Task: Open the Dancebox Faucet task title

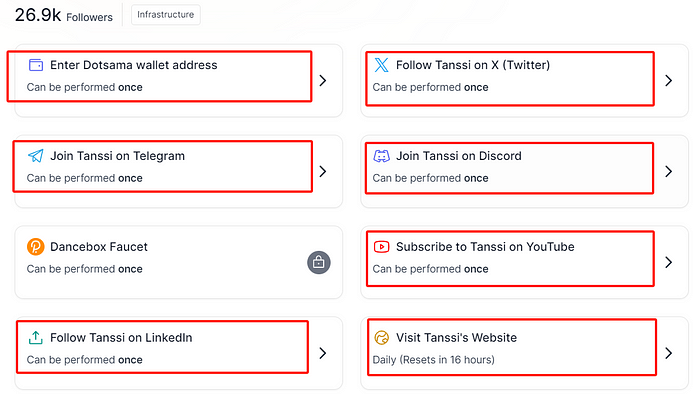Action: (x=99, y=247)
